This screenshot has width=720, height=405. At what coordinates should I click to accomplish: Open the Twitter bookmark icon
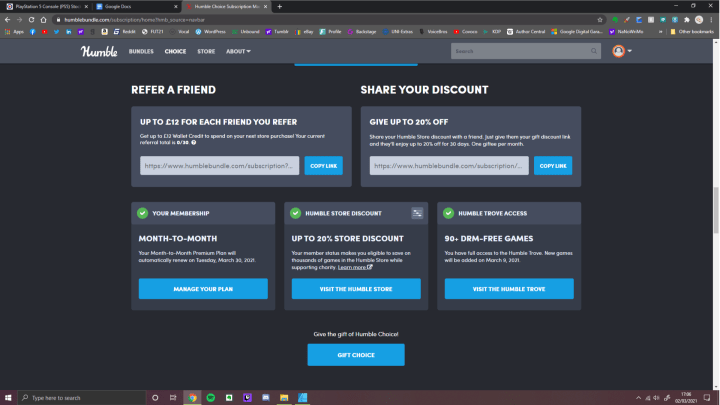point(56,32)
